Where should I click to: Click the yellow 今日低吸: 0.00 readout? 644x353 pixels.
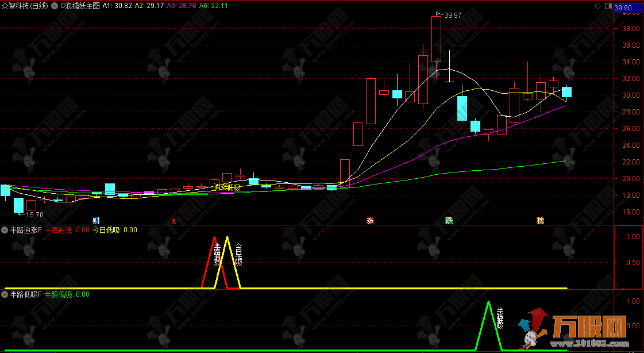[x=114, y=230]
